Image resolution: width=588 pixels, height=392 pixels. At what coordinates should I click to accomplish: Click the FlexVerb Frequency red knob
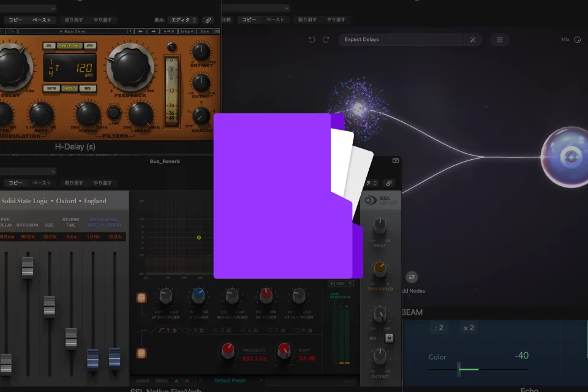click(x=228, y=351)
